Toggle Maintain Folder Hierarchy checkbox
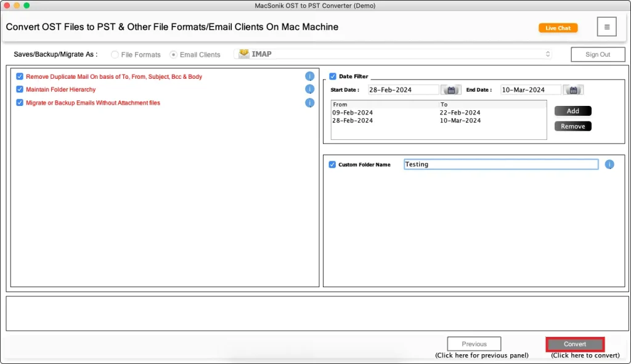Screen dimensions: 631x364 click(20, 89)
